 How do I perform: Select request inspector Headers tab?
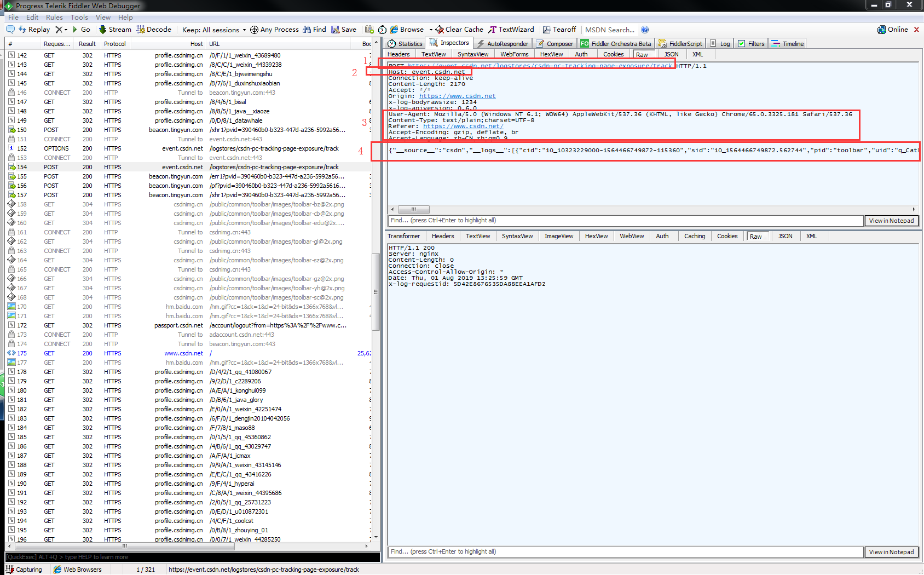(x=399, y=54)
